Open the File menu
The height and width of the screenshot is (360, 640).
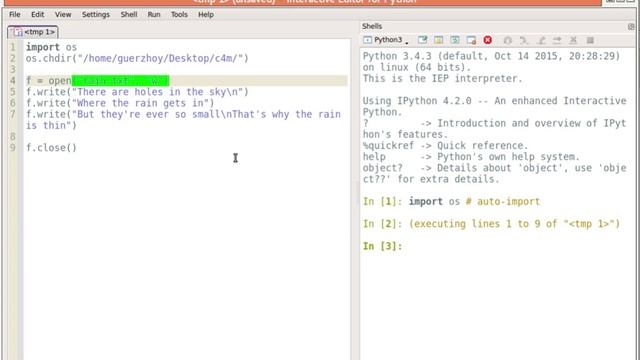pos(15,15)
